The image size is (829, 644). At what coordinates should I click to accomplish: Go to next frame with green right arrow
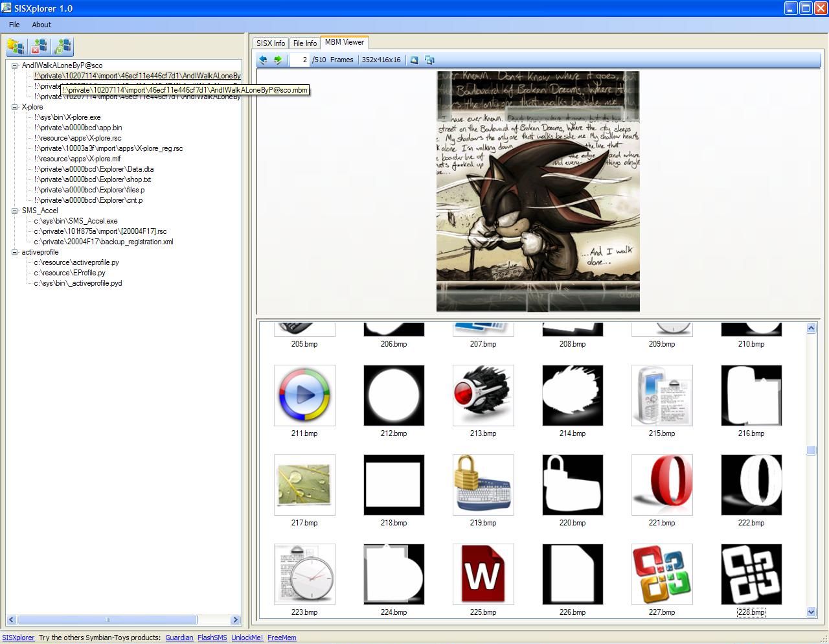278,60
